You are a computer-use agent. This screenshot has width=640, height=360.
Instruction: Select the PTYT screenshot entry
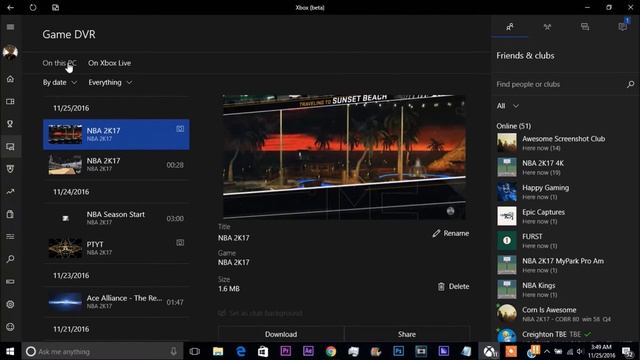(116, 248)
